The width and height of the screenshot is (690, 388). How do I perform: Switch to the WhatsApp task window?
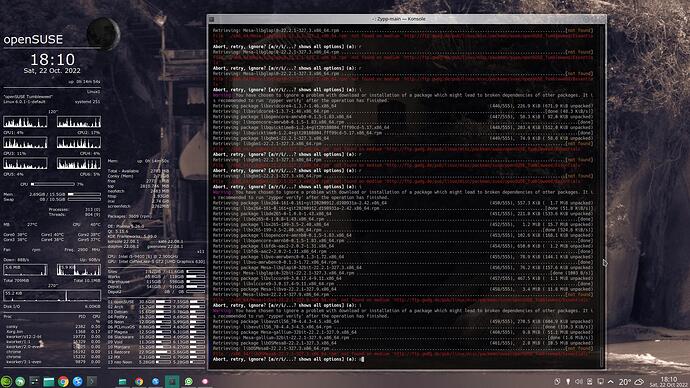[189, 381]
